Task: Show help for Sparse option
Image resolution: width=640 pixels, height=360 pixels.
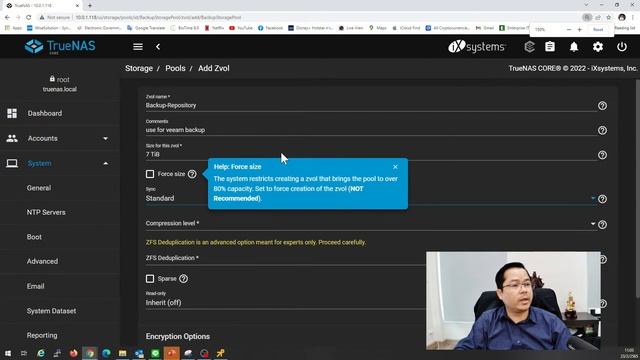Action: tap(184, 279)
